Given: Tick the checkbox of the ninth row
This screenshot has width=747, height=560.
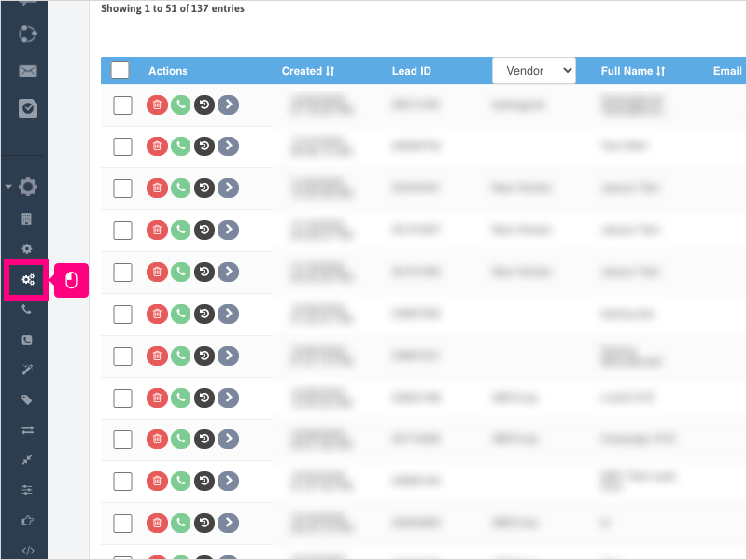Looking at the screenshot, I should coord(122,440).
